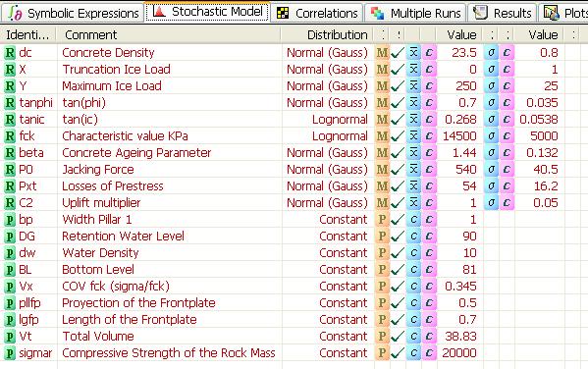Open the Symbolic Expressions tab

coord(73,13)
